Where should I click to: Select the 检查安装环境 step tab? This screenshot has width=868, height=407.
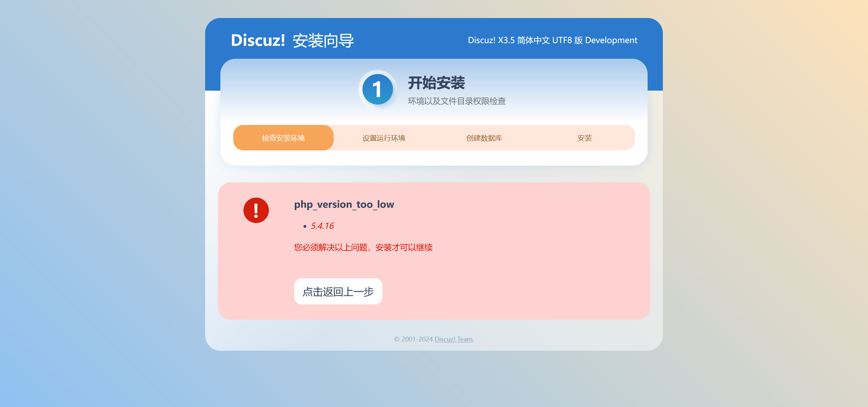283,138
